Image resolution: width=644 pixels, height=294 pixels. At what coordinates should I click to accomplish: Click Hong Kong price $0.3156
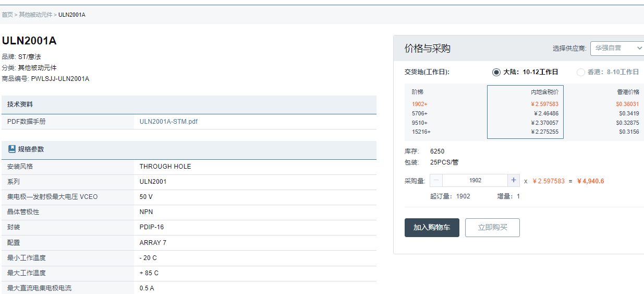pyautogui.click(x=629, y=132)
